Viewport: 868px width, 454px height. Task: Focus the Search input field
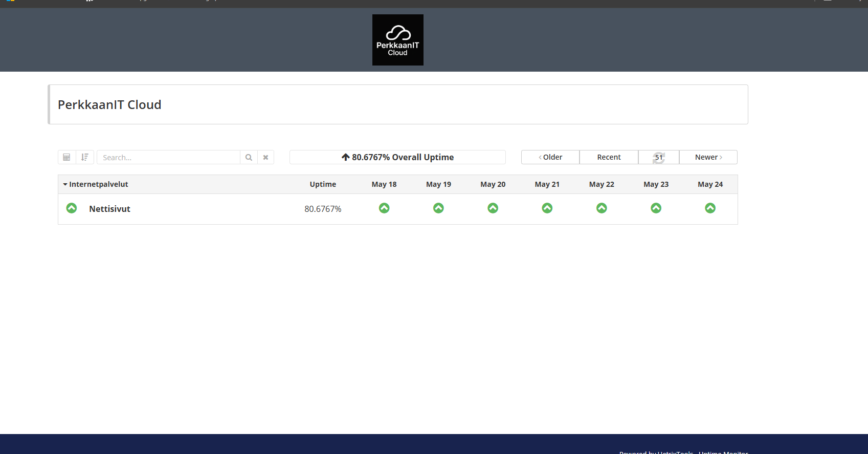[x=168, y=157]
